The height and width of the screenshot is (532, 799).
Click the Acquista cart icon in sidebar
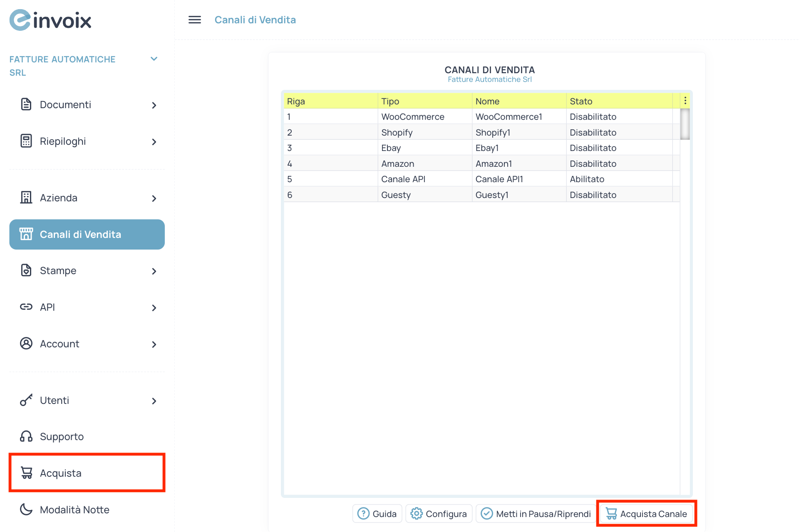(26, 473)
